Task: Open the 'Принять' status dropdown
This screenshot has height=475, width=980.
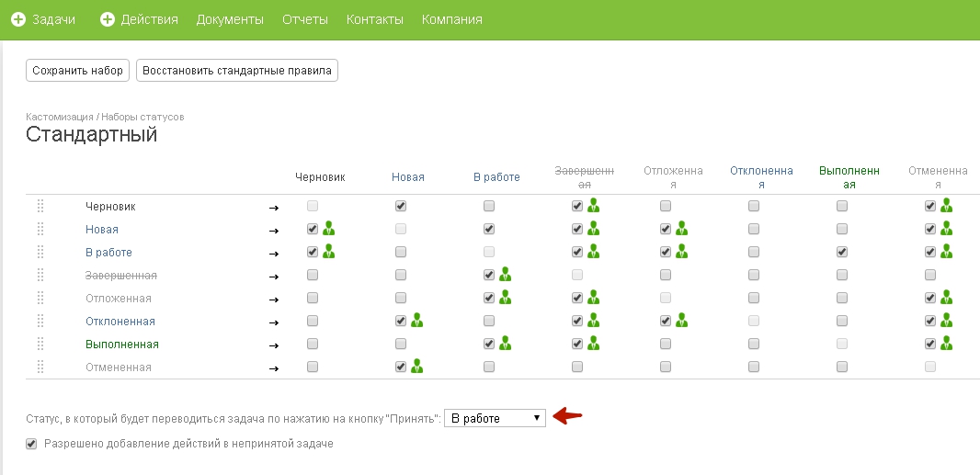Action: click(x=495, y=418)
